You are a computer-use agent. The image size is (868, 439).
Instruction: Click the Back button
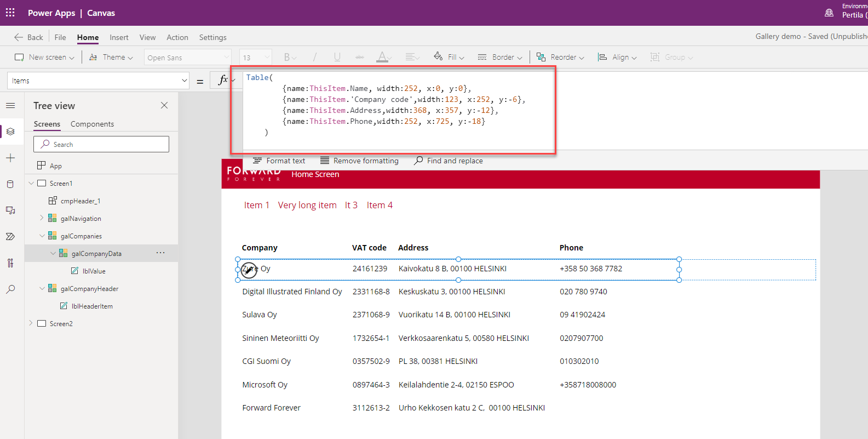pos(28,37)
